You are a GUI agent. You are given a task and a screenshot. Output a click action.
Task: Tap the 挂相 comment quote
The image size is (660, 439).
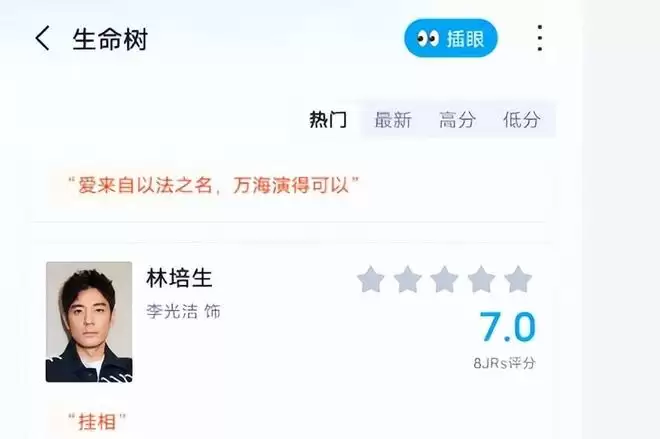(97, 422)
